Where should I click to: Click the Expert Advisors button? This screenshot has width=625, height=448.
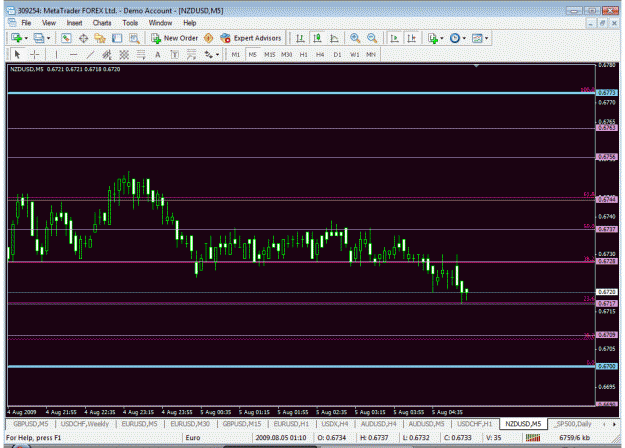(x=251, y=38)
